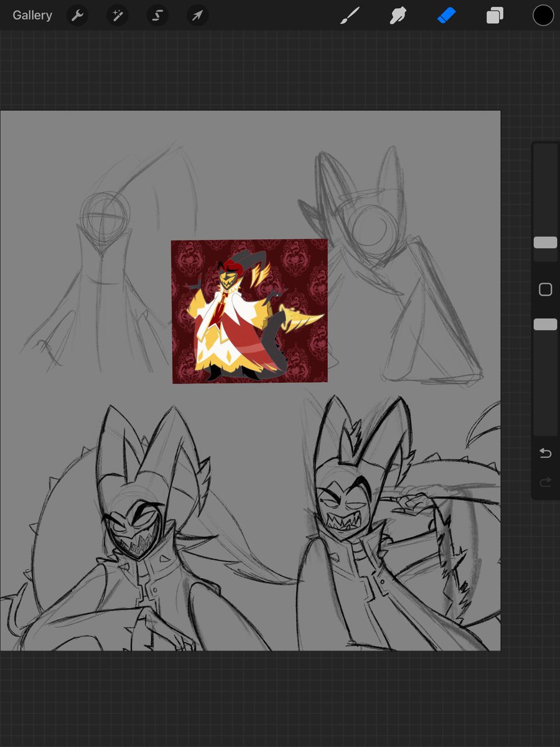Screen dimensions: 560x747
Task: Open the Layers panel
Action: [x=495, y=16]
